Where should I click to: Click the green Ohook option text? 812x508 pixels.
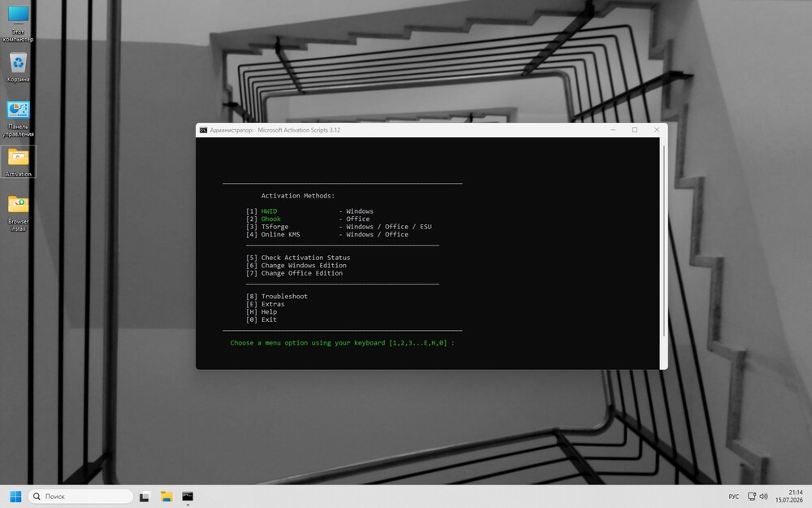(x=271, y=219)
